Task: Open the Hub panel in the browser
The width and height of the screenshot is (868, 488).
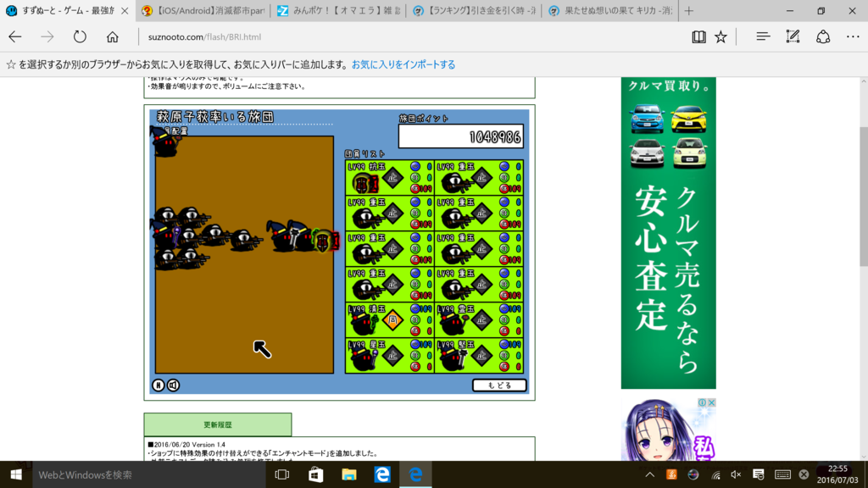Action: point(763,37)
